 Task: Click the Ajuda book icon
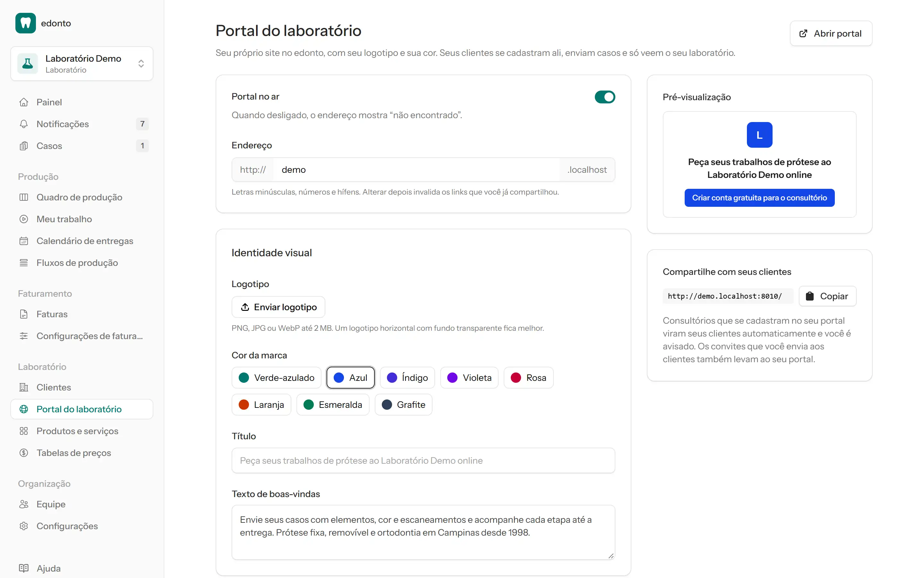coord(24,568)
